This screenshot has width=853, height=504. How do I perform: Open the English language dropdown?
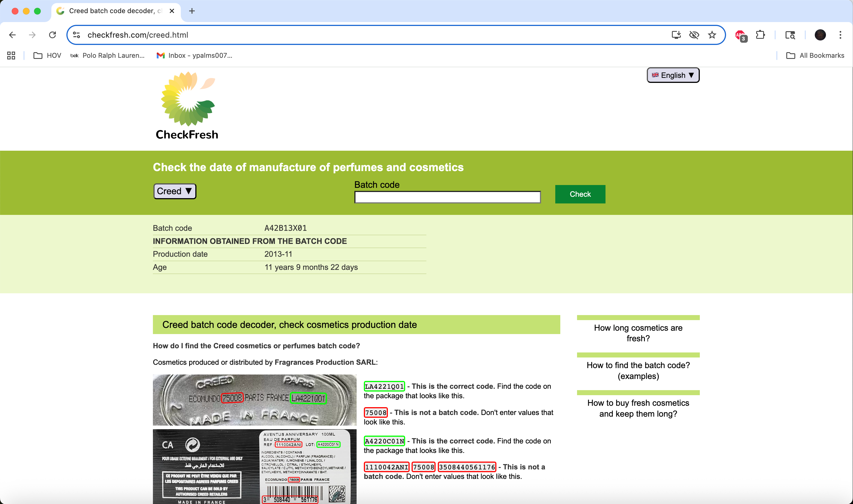(x=673, y=75)
